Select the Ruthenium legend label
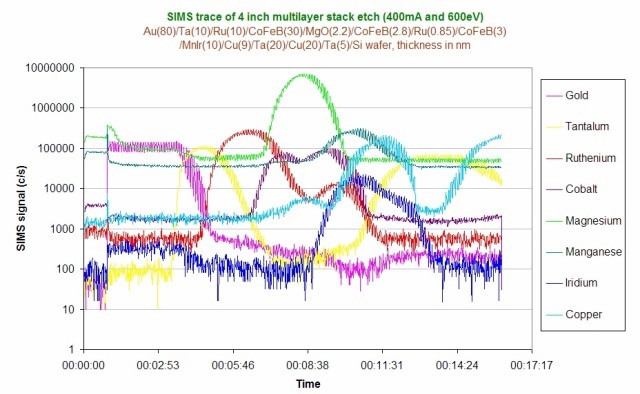 [x=590, y=158]
